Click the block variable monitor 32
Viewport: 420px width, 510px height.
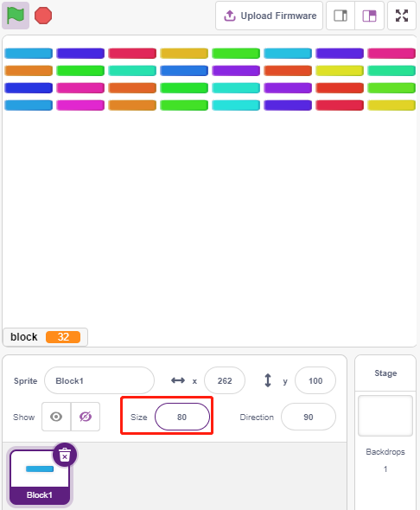coord(45,337)
